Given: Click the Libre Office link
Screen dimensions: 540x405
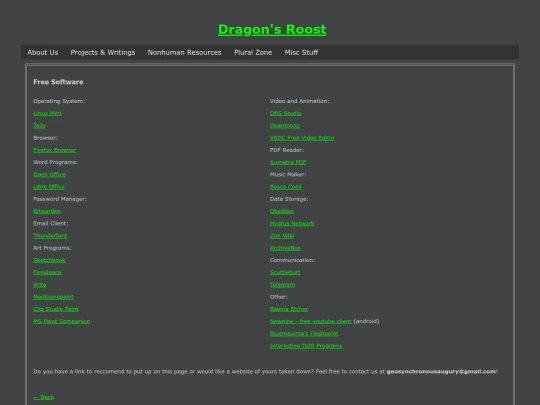Looking at the screenshot, I should [49, 187].
